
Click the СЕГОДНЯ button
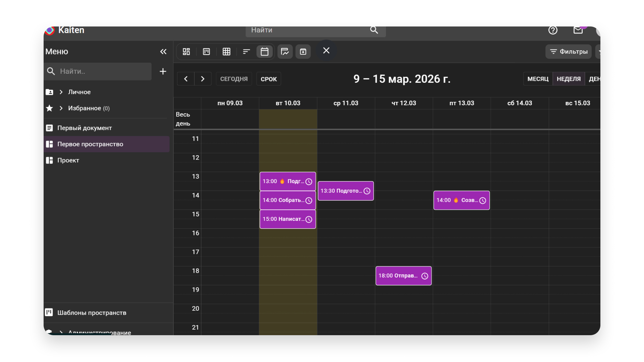coord(234,79)
